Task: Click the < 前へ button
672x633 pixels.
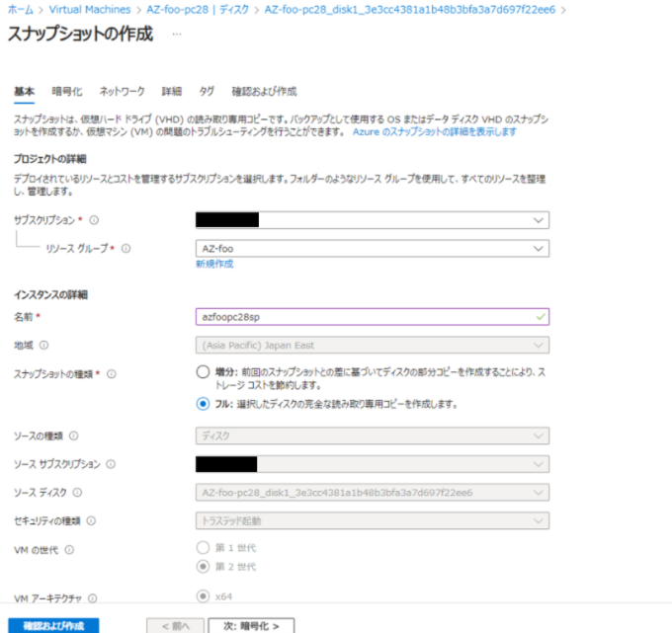Action: 175,626
